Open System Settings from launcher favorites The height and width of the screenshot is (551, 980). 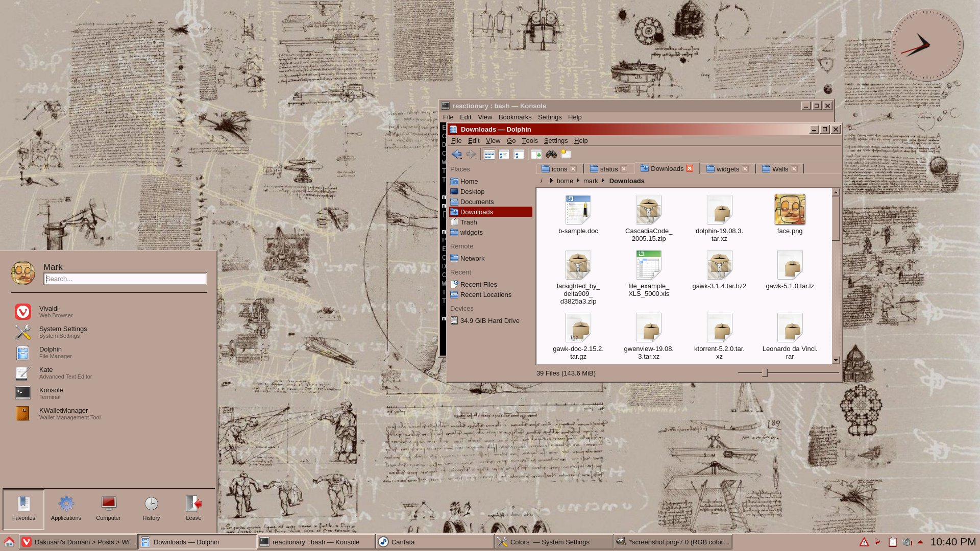pyautogui.click(x=110, y=332)
